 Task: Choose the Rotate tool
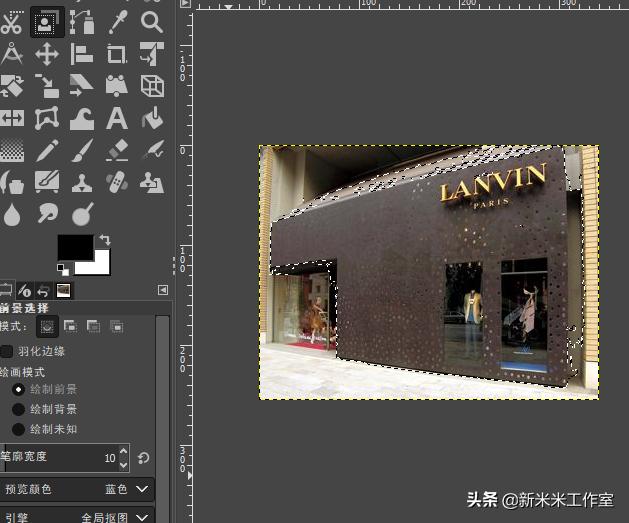[x=11, y=86]
